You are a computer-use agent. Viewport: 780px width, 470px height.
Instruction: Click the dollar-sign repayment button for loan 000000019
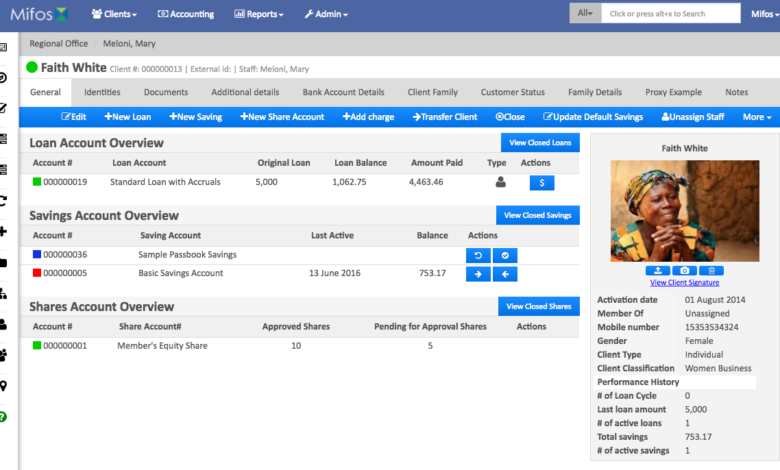(x=541, y=183)
